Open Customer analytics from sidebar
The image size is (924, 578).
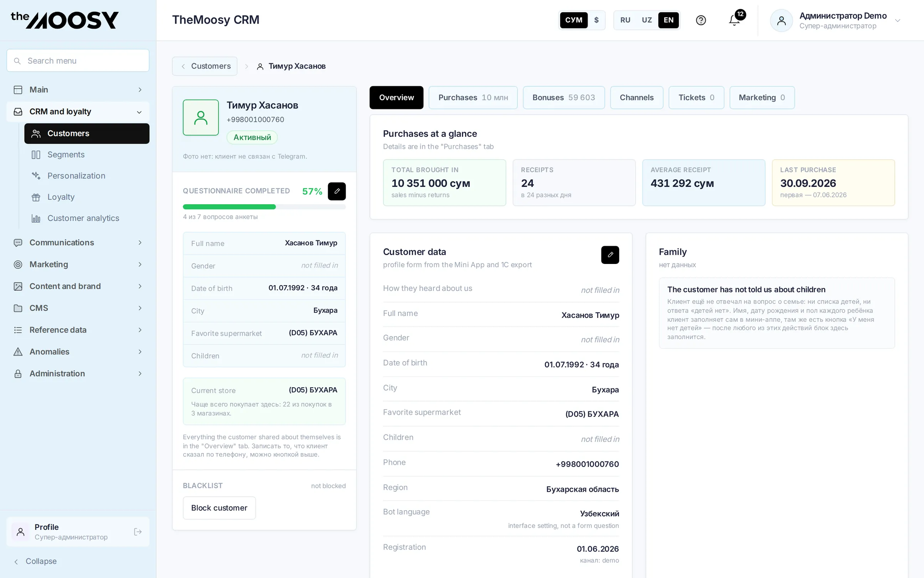[x=83, y=218]
